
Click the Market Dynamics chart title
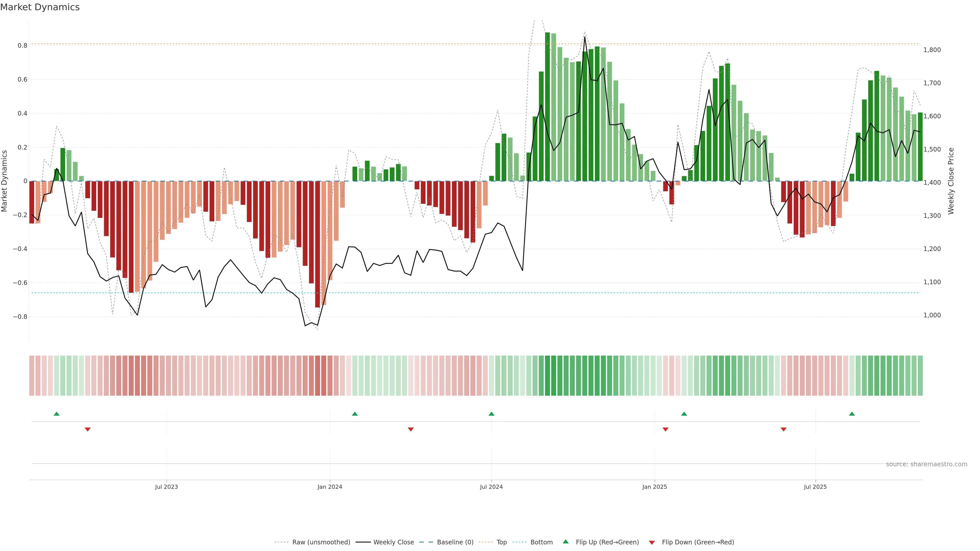[40, 7]
